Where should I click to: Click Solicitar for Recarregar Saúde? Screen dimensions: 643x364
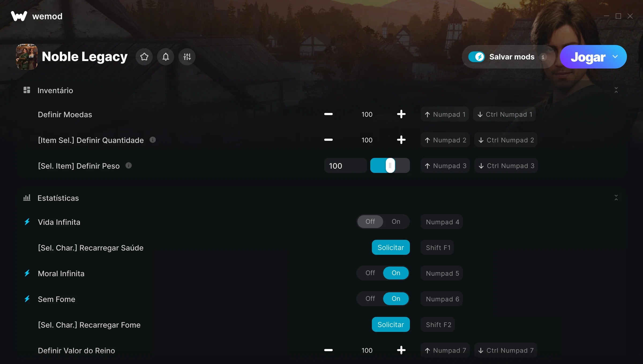point(391,247)
